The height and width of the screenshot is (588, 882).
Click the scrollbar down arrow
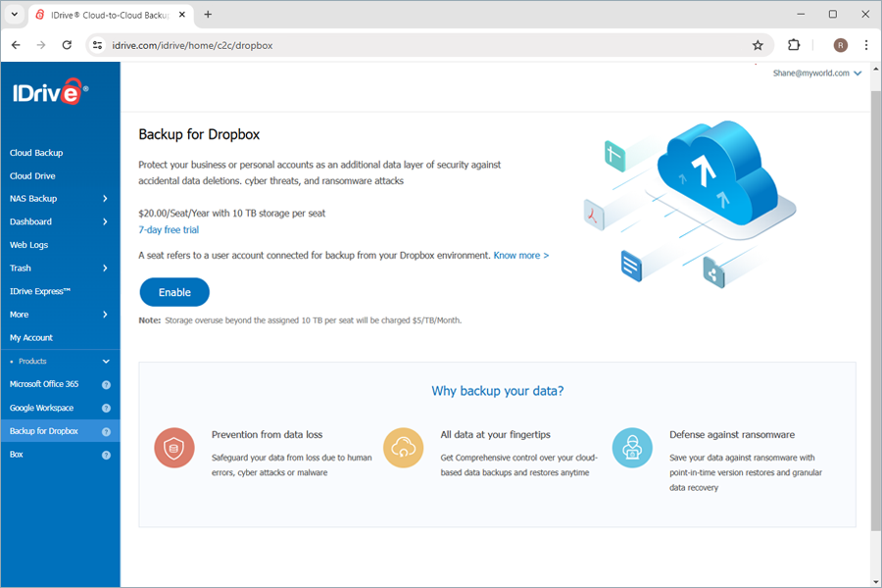[876, 582]
